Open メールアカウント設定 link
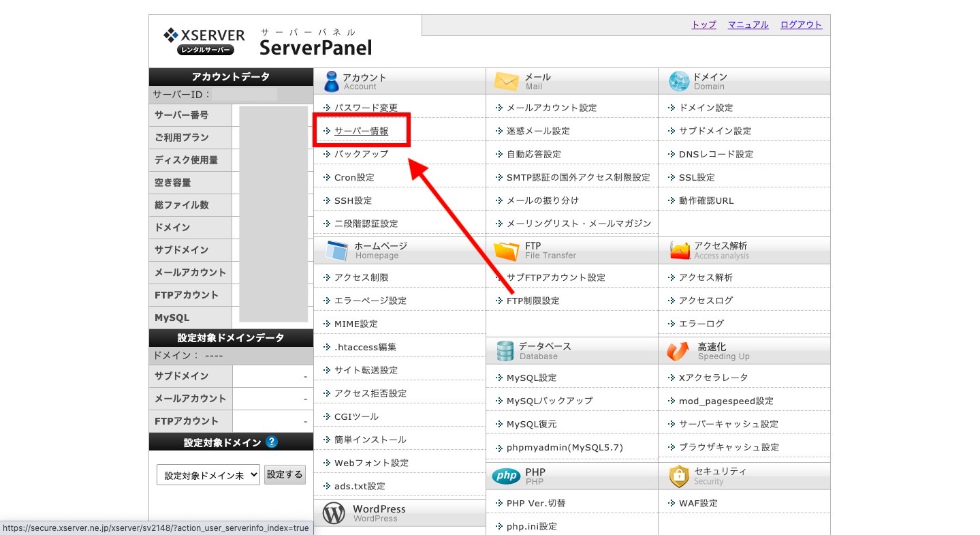 [551, 108]
